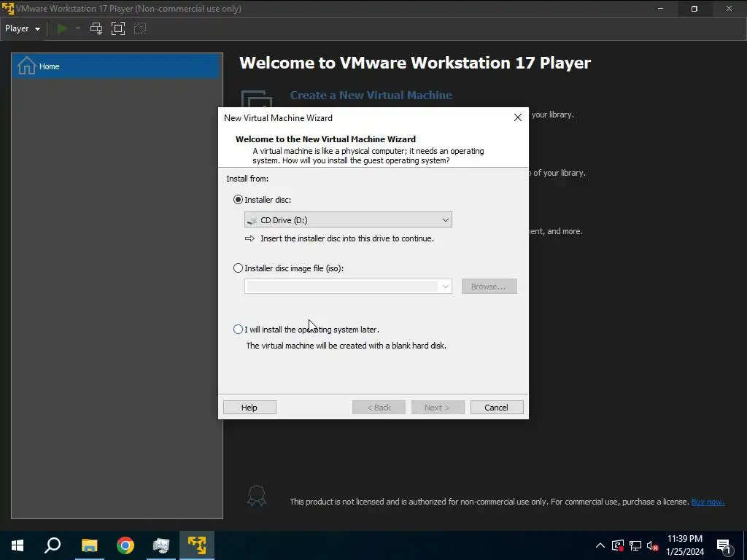Open the network tray icon

click(x=635, y=545)
